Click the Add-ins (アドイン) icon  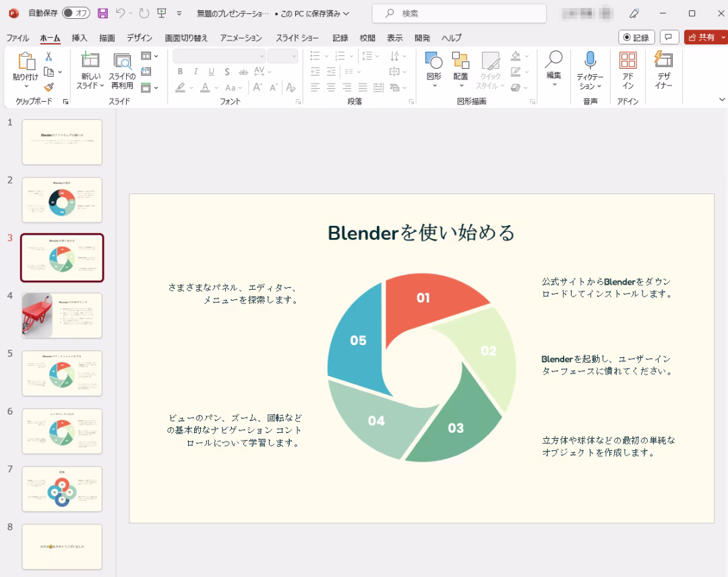tap(628, 61)
